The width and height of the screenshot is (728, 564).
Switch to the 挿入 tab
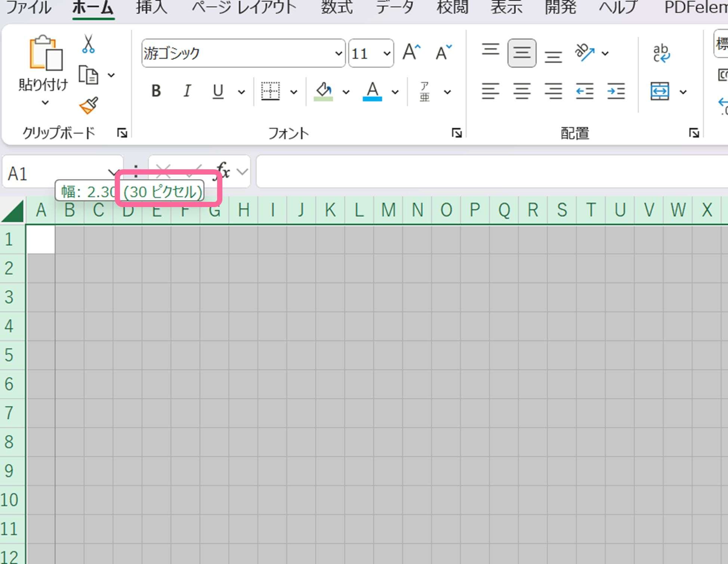click(151, 7)
